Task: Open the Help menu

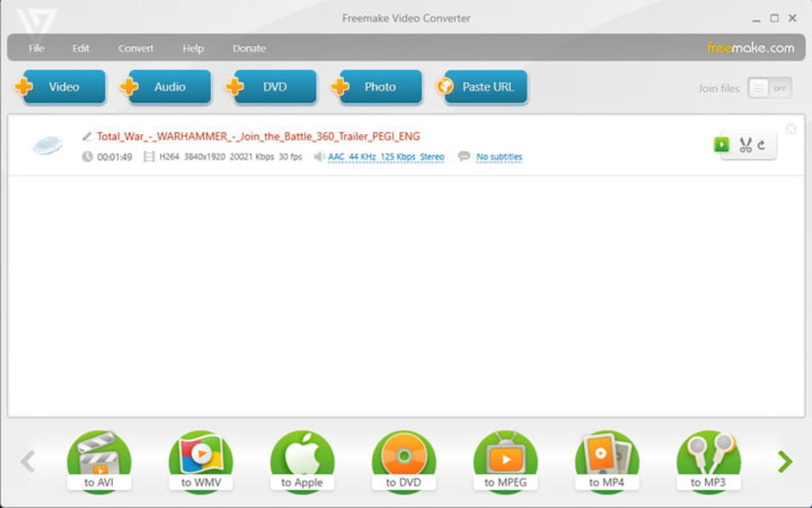Action: [x=193, y=48]
